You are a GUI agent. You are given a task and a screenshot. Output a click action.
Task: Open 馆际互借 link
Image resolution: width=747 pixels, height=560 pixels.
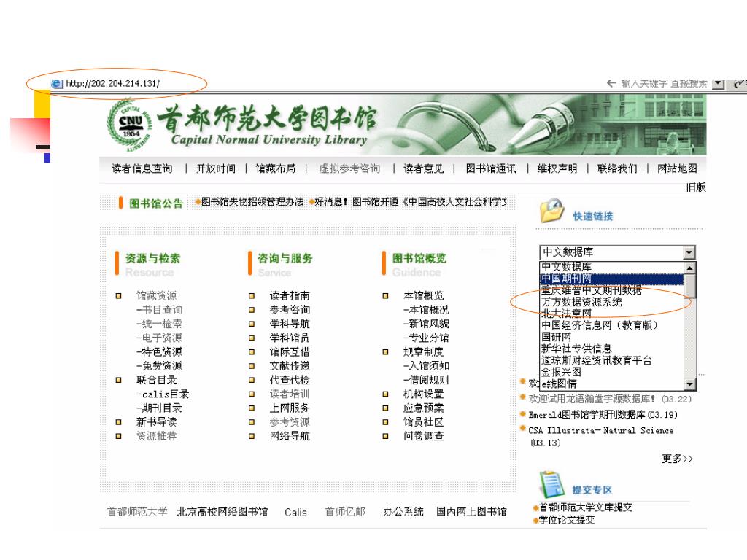point(290,352)
